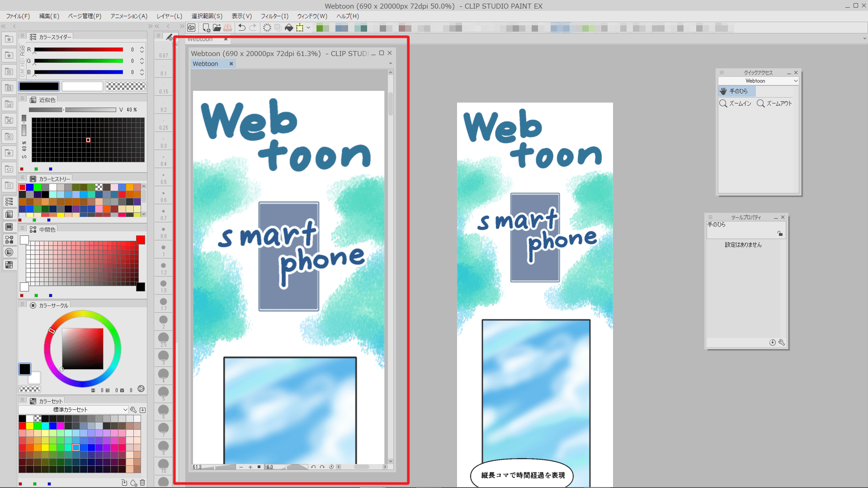Open the Webtoon dropdown in Quick Access

(758, 81)
